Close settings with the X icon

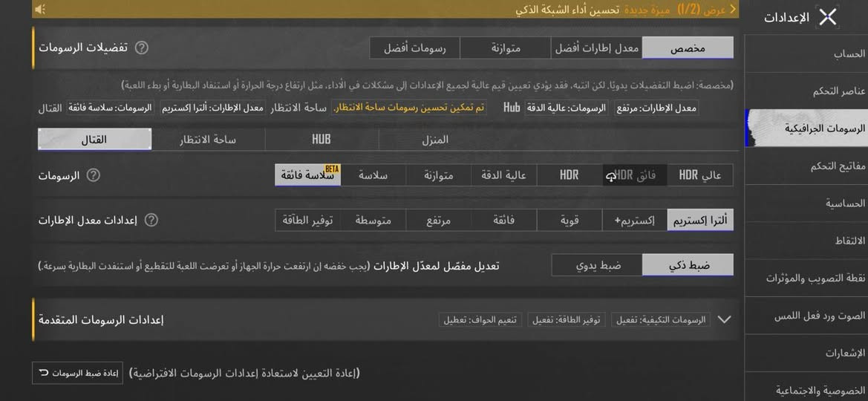click(828, 17)
